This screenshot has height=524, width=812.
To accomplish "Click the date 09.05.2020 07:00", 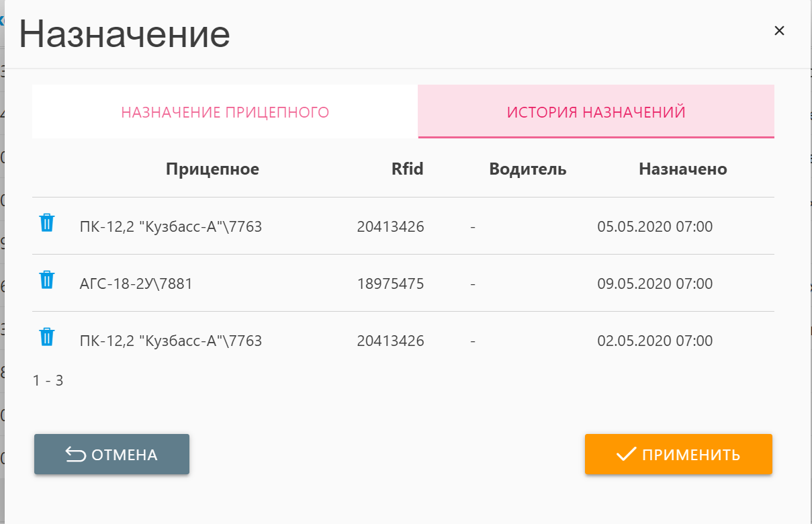I will point(655,284).
